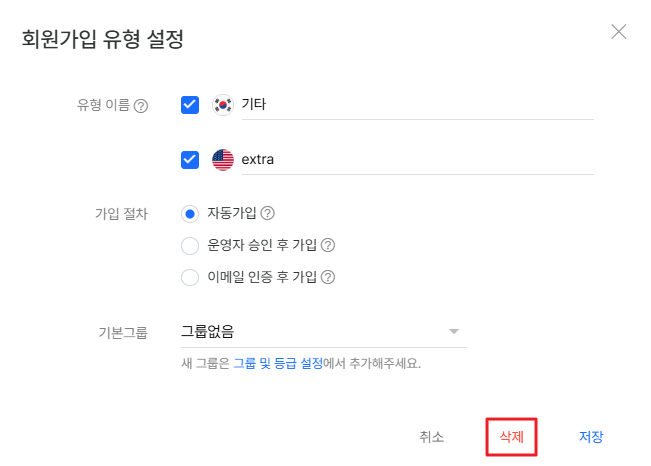
Task: Focus the Korean name field containing 기타
Action: [x=418, y=105]
